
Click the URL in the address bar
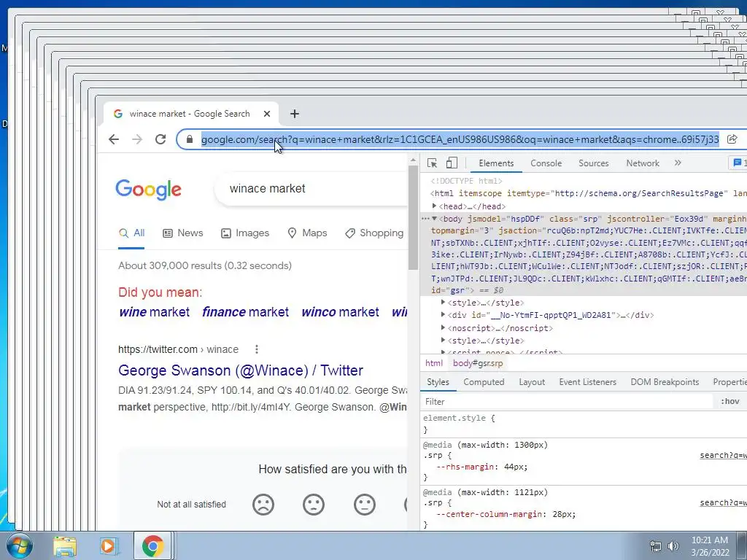tap(460, 139)
